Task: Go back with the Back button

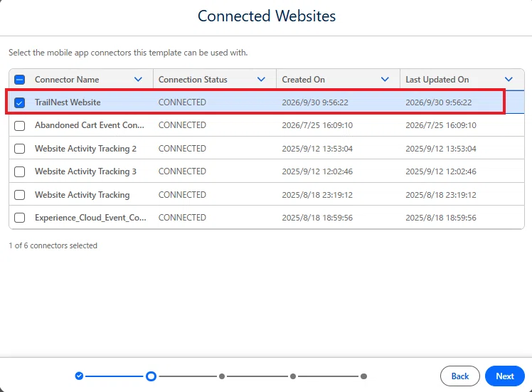Action: pos(460,376)
